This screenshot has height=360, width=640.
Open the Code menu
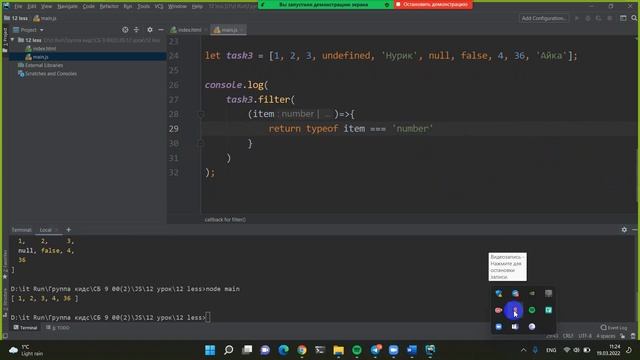(89, 6)
